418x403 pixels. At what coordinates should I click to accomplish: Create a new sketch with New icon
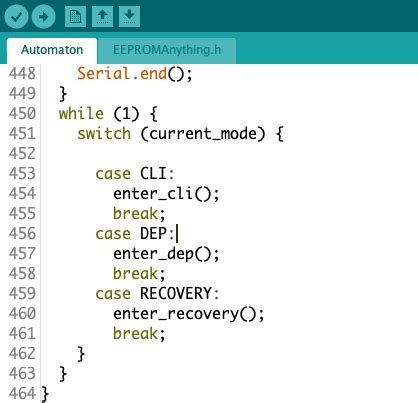click(75, 16)
